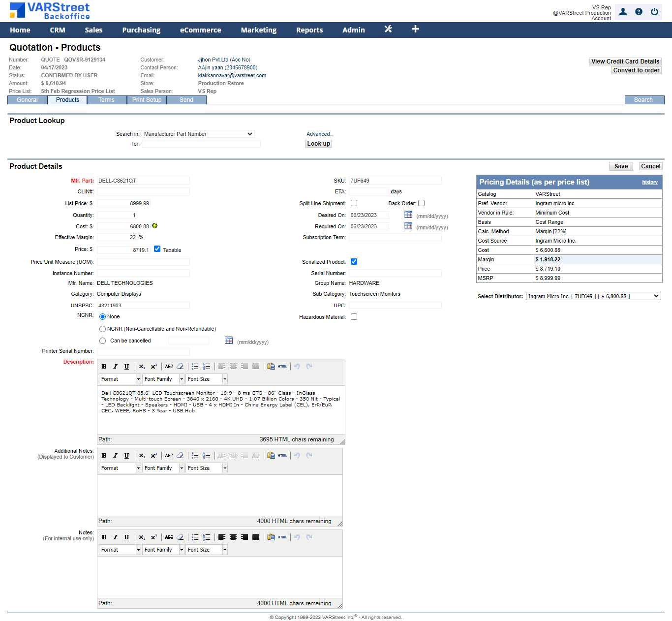
Task: Open Font Size dropdown in the Description editor
Action: pos(207,379)
